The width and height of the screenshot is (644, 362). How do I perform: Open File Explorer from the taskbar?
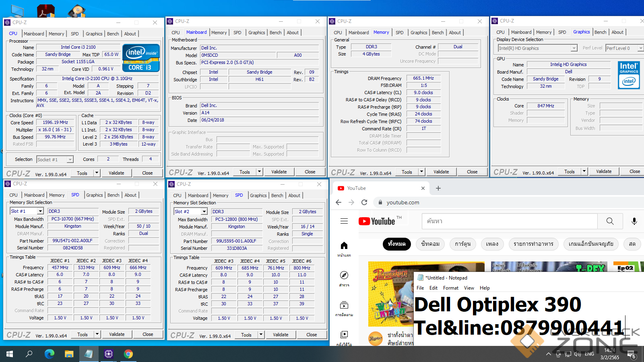[x=69, y=354]
